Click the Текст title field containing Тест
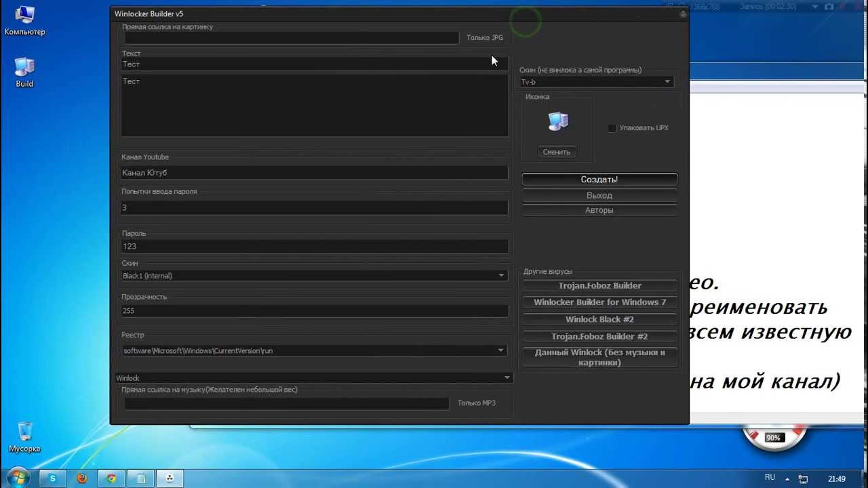868x488 pixels. 315,64
